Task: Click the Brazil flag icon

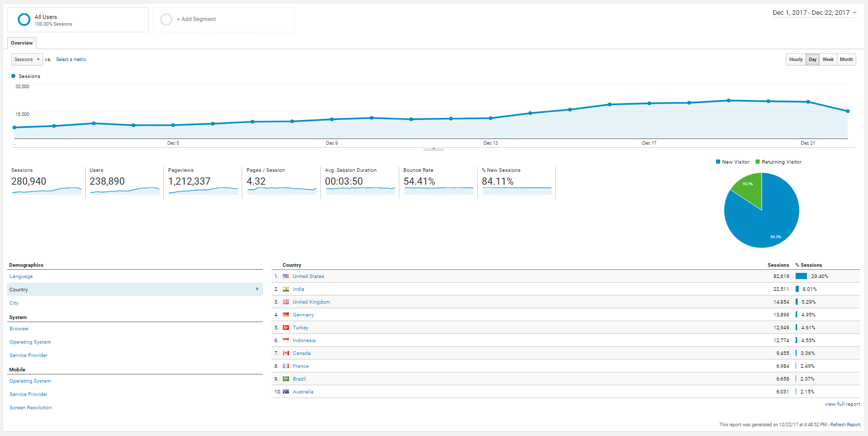Action: [x=286, y=379]
